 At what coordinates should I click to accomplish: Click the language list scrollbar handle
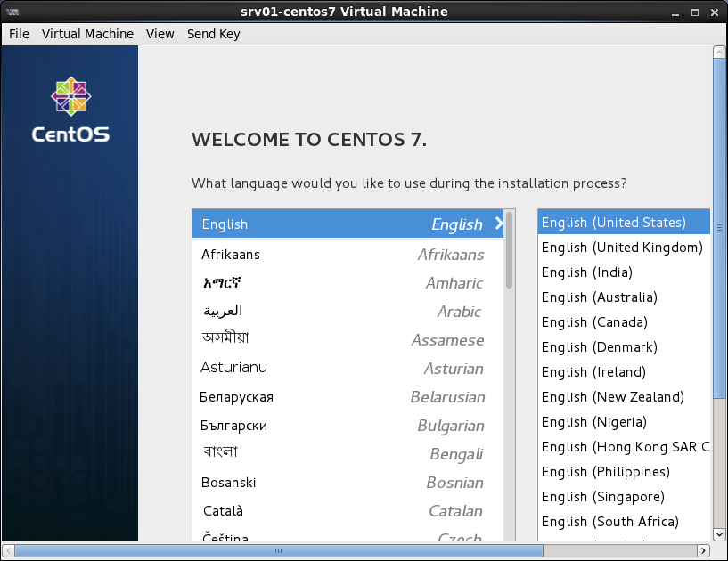[x=509, y=249]
